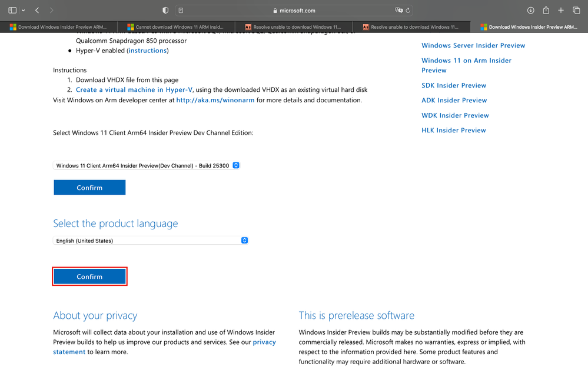The image size is (588, 367).
Task: Switch to first Resolve unable to download tab
Action: pos(294,27)
